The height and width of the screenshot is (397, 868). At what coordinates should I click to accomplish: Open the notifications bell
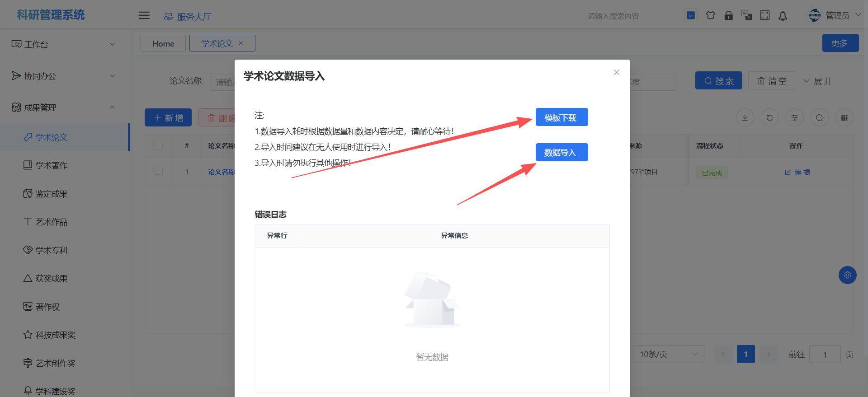[783, 16]
